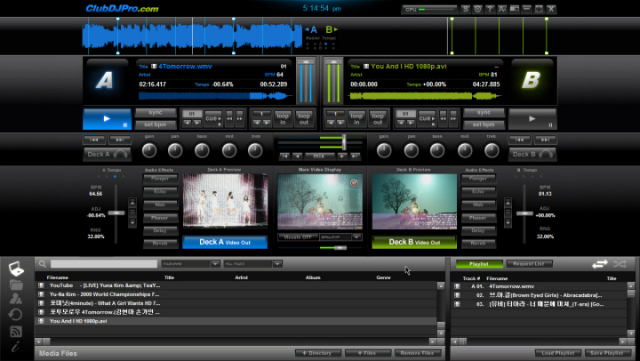The image size is (640, 361).
Task: Click the Save Playlist button
Action: 607,353
